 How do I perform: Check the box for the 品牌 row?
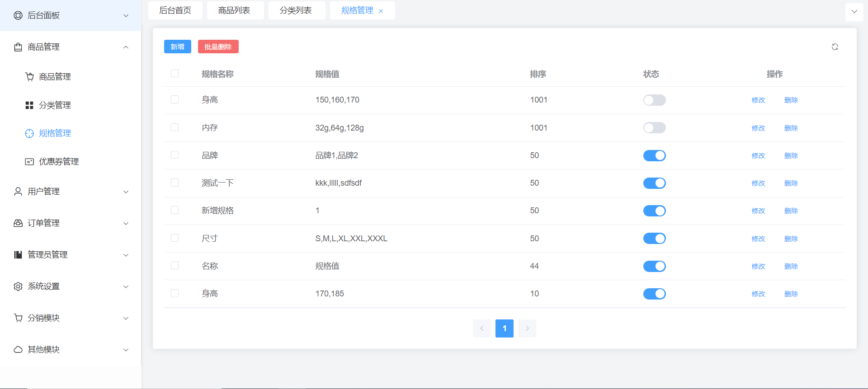pyautogui.click(x=175, y=155)
